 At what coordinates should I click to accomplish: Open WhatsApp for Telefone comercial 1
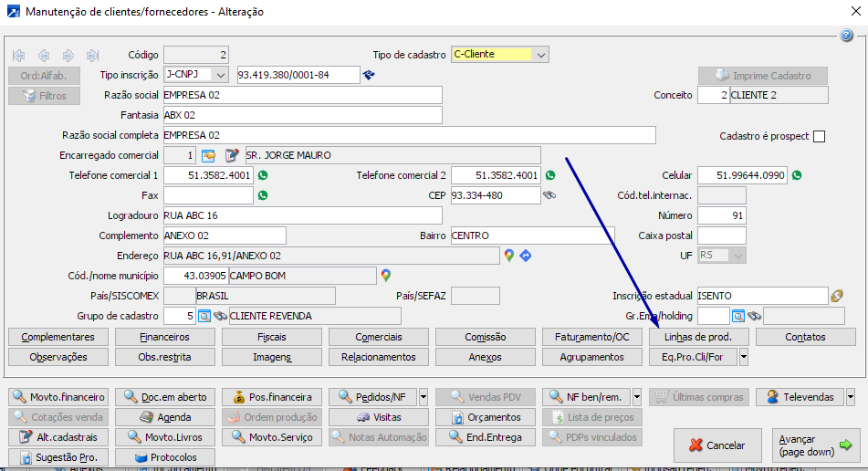point(263,175)
